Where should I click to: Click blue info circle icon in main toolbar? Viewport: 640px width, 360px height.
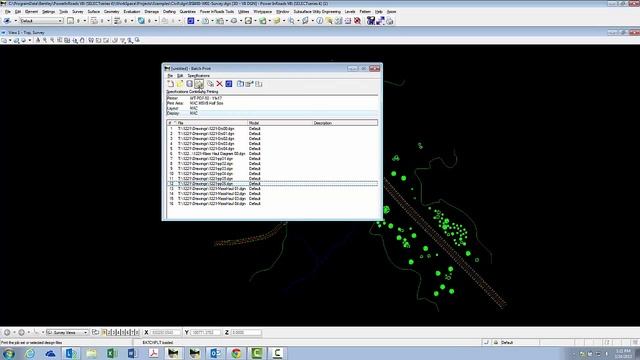[320, 20]
